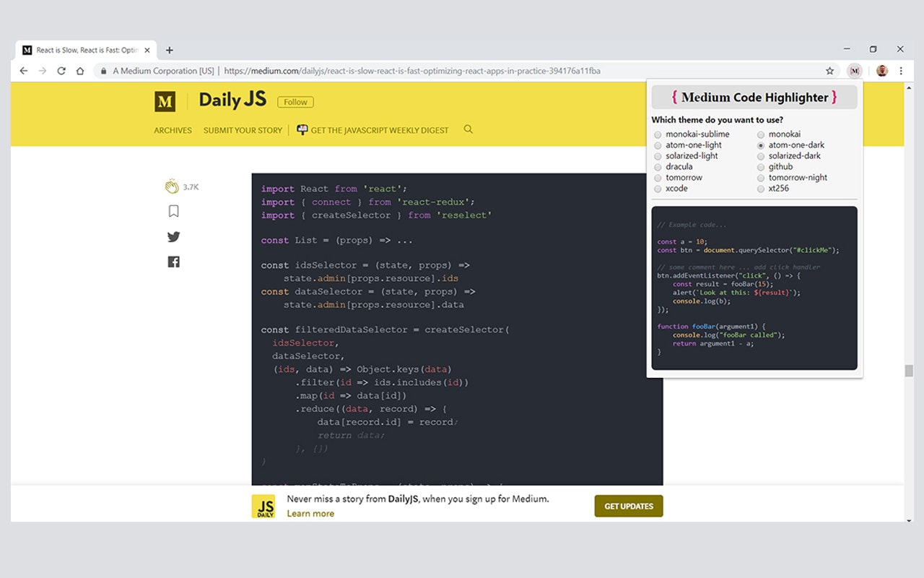
Task: Open the Learn more link
Action: click(x=310, y=513)
